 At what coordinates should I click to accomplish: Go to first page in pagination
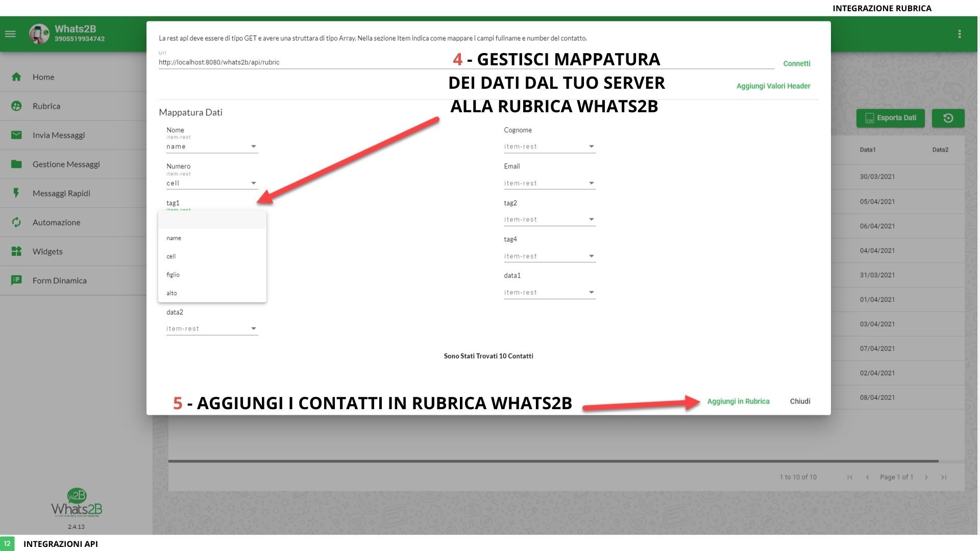coord(850,478)
